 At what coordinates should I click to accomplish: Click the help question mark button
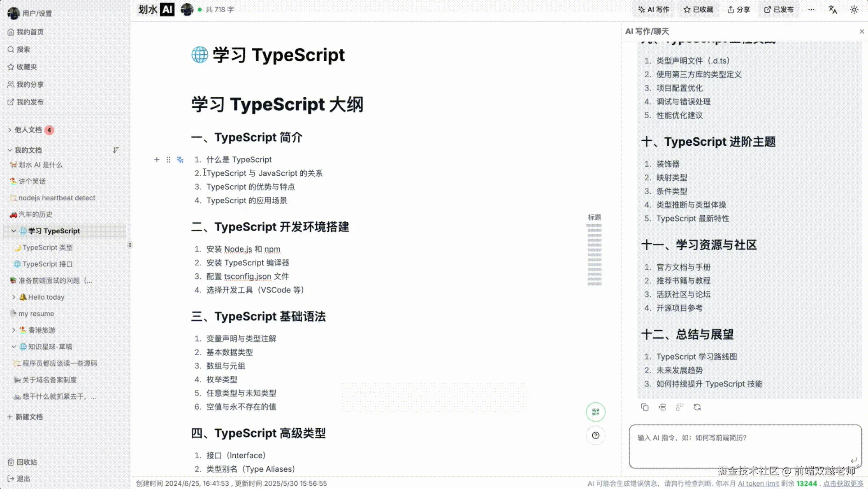click(595, 435)
